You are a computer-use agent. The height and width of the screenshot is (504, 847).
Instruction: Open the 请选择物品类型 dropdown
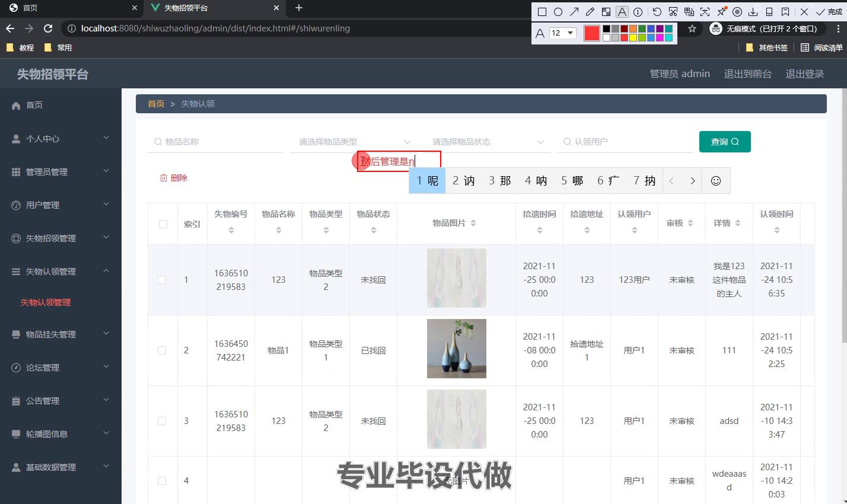(354, 142)
